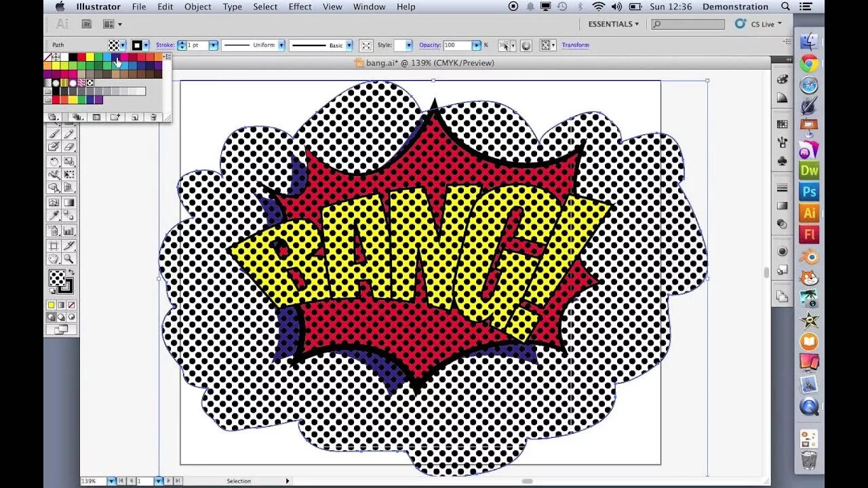Select the Rotate tool

pyautogui.click(x=54, y=161)
